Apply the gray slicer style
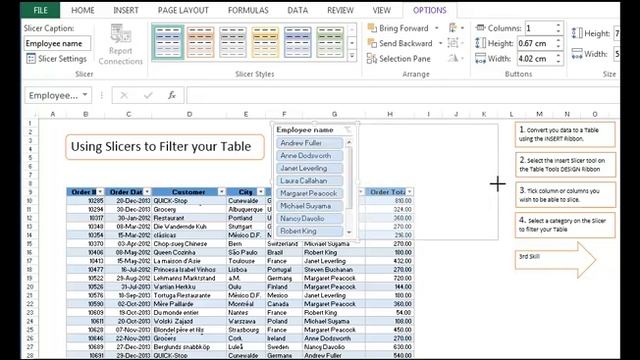This screenshot has width=640, height=360. pos(233,42)
